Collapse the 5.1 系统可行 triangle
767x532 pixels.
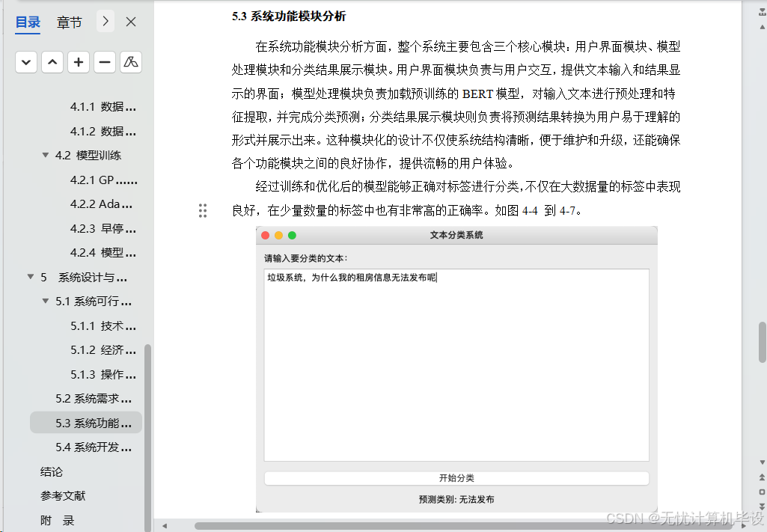point(46,301)
